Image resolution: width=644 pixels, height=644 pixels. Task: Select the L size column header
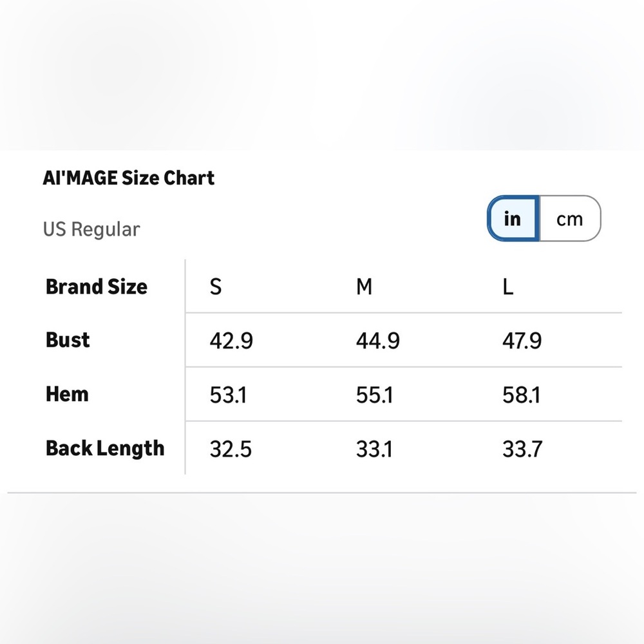[x=508, y=287]
